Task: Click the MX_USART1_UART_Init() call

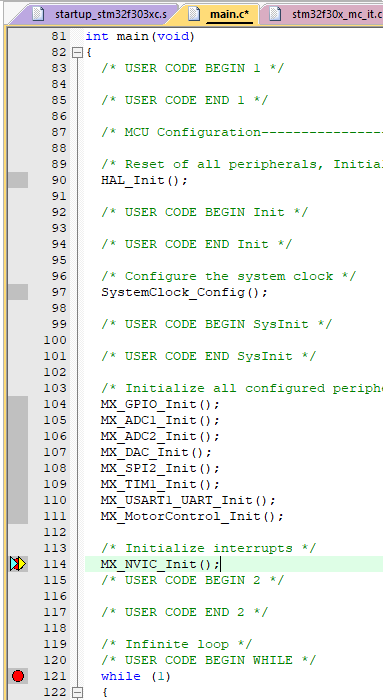Action: point(188,501)
